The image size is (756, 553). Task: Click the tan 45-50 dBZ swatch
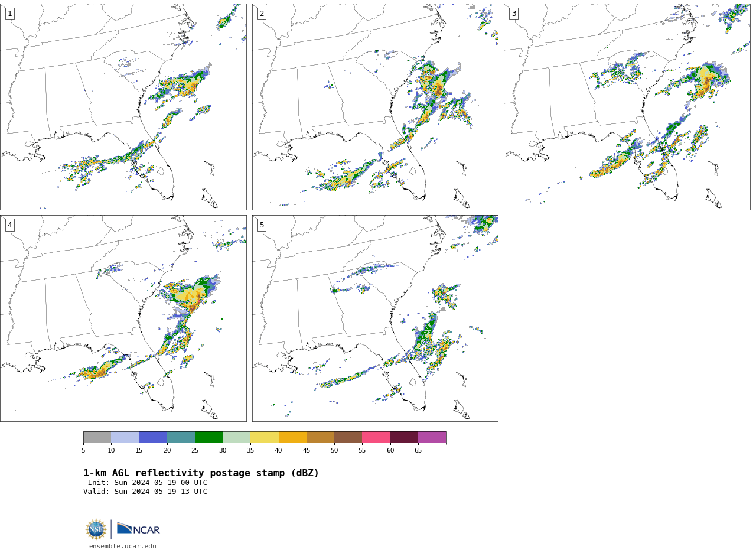click(320, 437)
